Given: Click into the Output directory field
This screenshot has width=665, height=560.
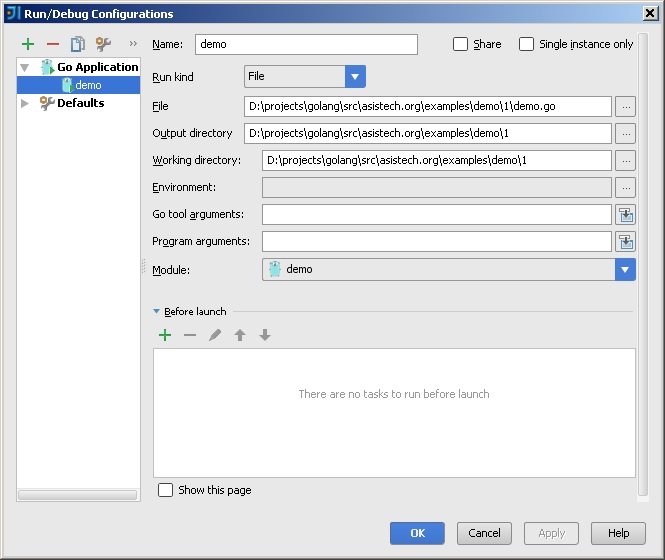Looking at the screenshot, I should (428, 134).
